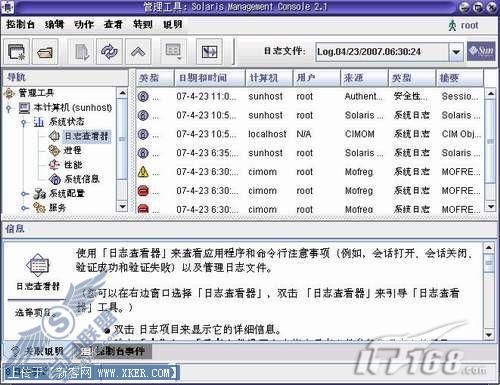Expand the 服务 tree node
500x385 pixels.
point(23,208)
